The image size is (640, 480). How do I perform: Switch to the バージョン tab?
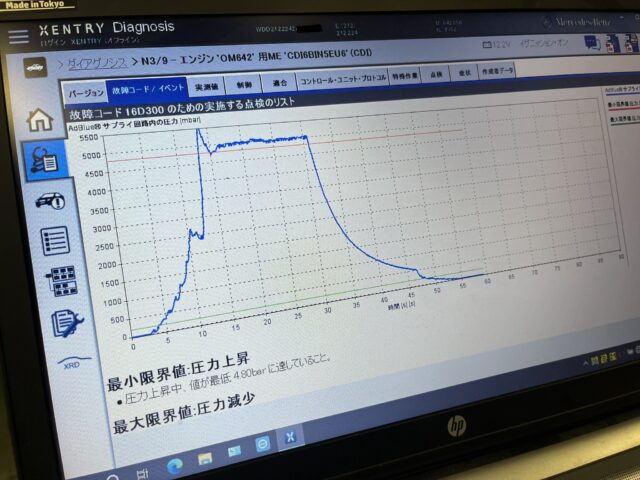(x=85, y=93)
